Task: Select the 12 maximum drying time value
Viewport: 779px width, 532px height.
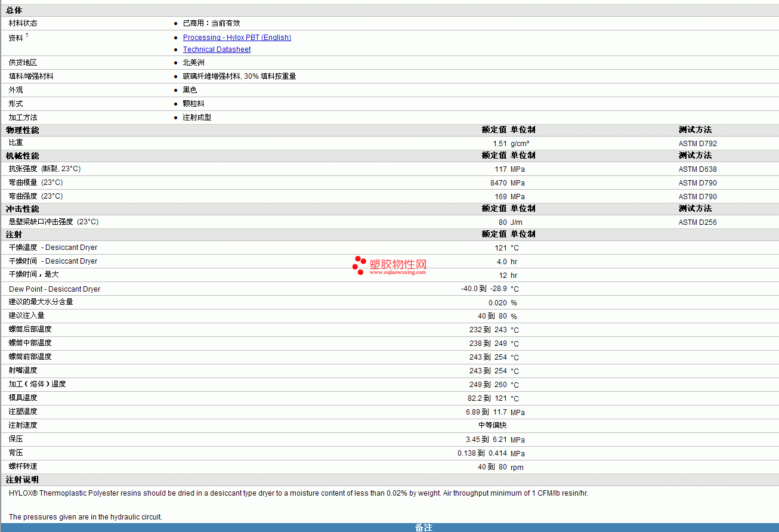Action: pos(503,276)
